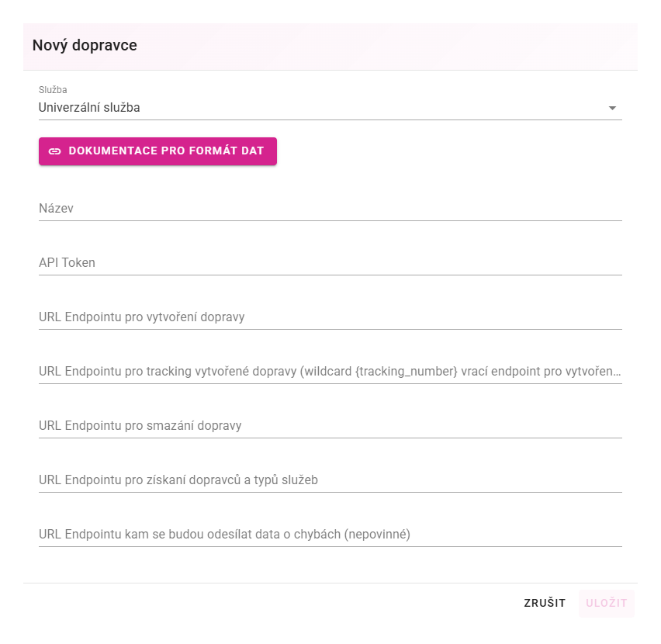661x644 pixels.
Task: Click the FORMÁT DAT text on pink button
Action: [227, 151]
